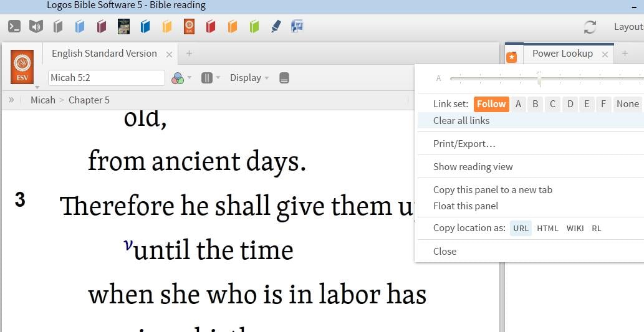Close the Power Lookup tab
The height and width of the screenshot is (332, 644).
click(605, 54)
